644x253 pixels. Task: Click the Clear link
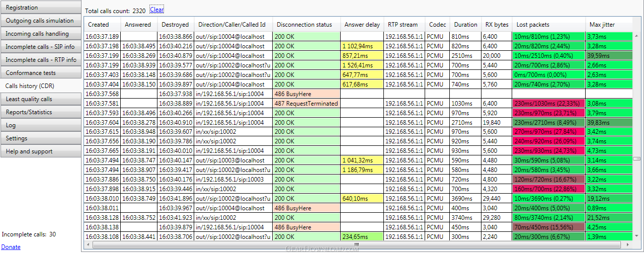point(156,10)
